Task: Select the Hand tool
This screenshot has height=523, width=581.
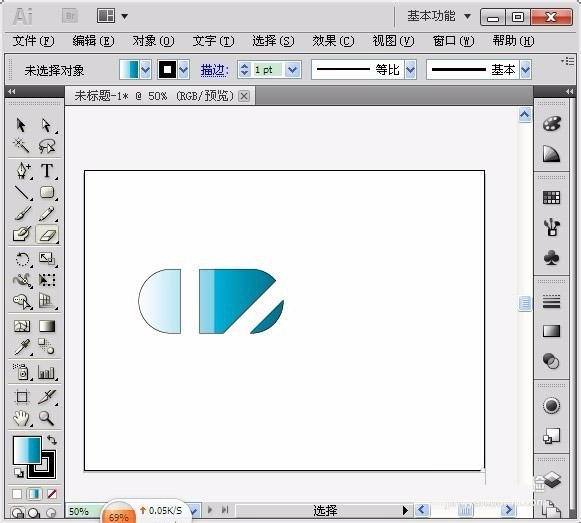Action: tap(22, 418)
